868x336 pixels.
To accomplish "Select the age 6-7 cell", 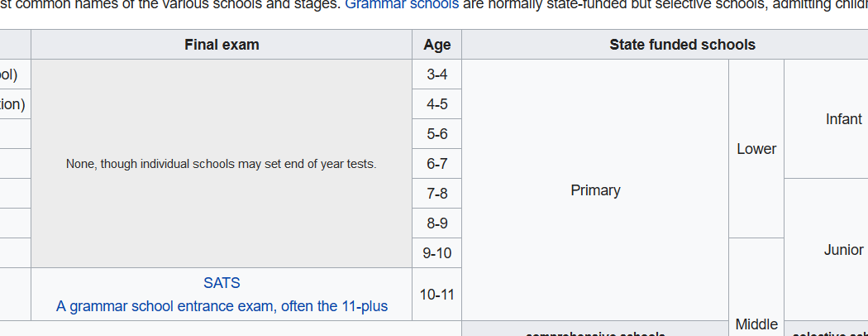I will 436,164.
